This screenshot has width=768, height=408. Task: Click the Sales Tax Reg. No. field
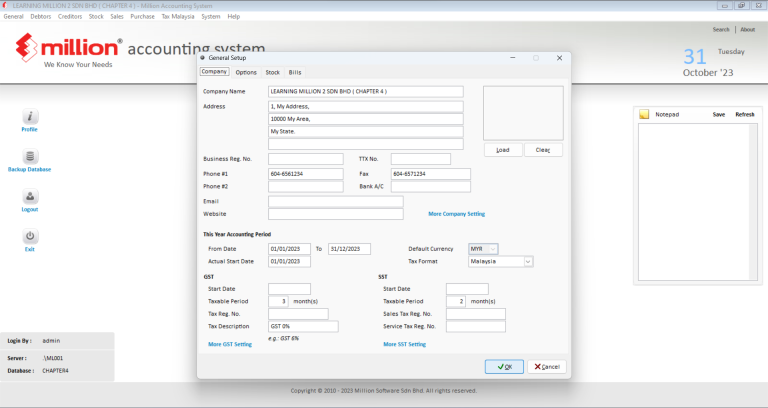point(476,314)
